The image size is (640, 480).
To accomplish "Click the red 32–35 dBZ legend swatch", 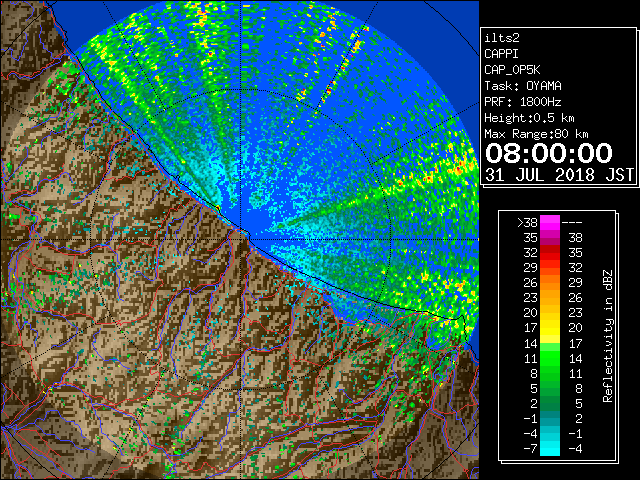I will tap(550, 253).
